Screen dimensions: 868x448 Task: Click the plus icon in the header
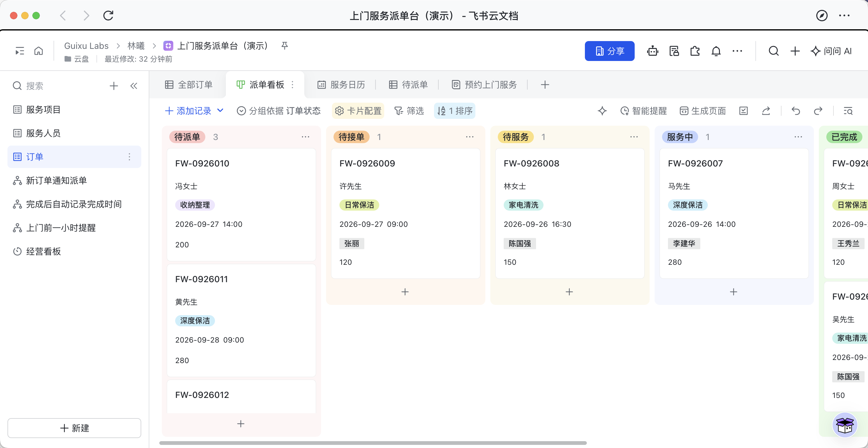[x=795, y=51]
